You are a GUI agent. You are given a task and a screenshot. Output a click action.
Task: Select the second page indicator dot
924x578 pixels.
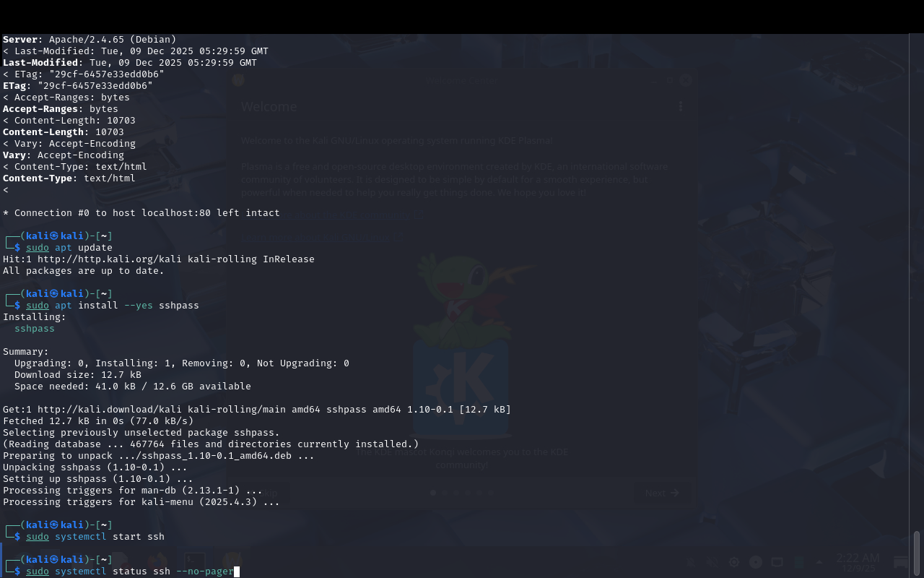click(445, 493)
